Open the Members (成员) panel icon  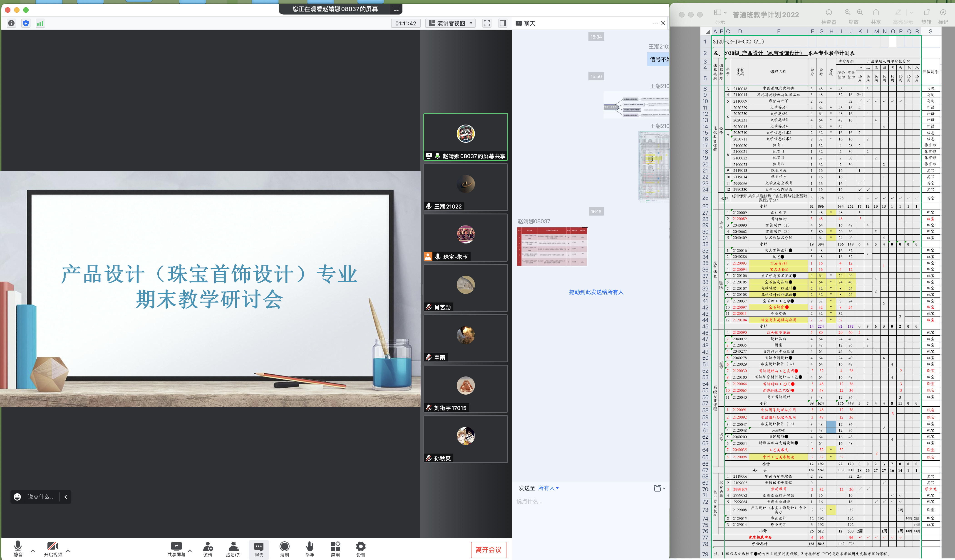233,546
